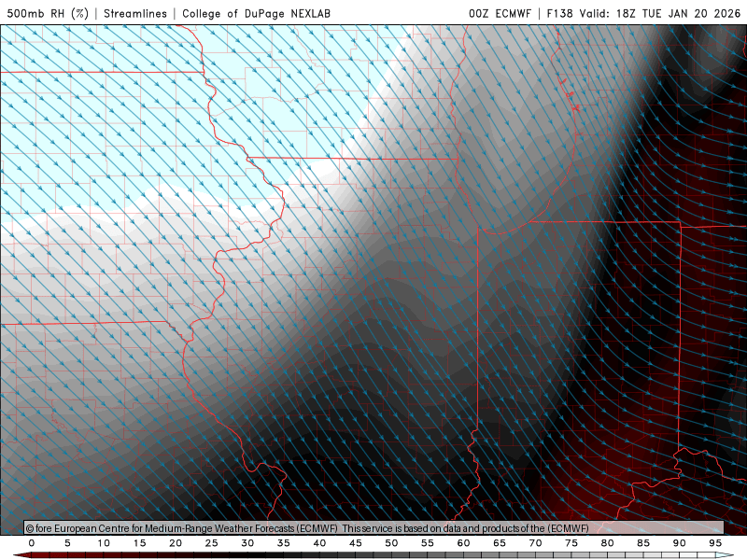The height and width of the screenshot is (560, 747).
Task: Click the '45' colorbar scale label
Action: point(356,543)
